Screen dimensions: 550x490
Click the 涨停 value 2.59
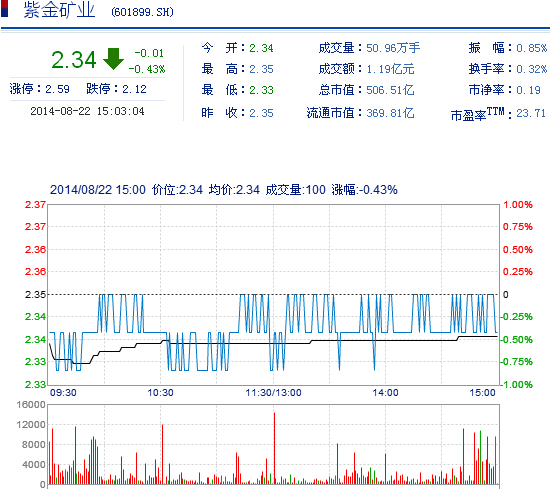pos(57,89)
